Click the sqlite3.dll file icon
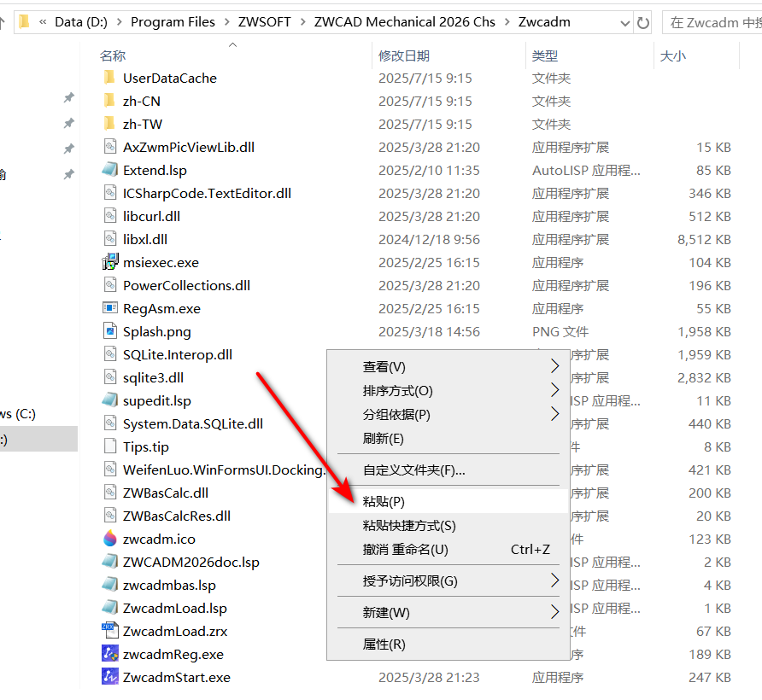The width and height of the screenshot is (762, 700). coord(110,377)
